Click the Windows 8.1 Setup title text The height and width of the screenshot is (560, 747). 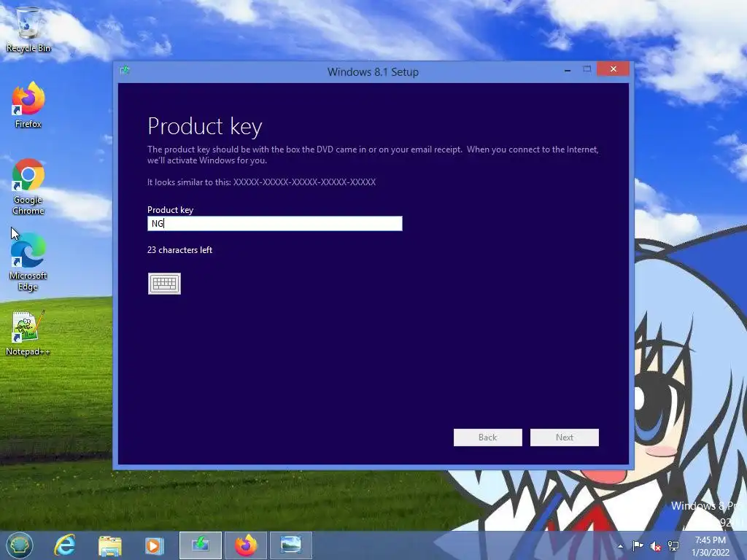373,72
